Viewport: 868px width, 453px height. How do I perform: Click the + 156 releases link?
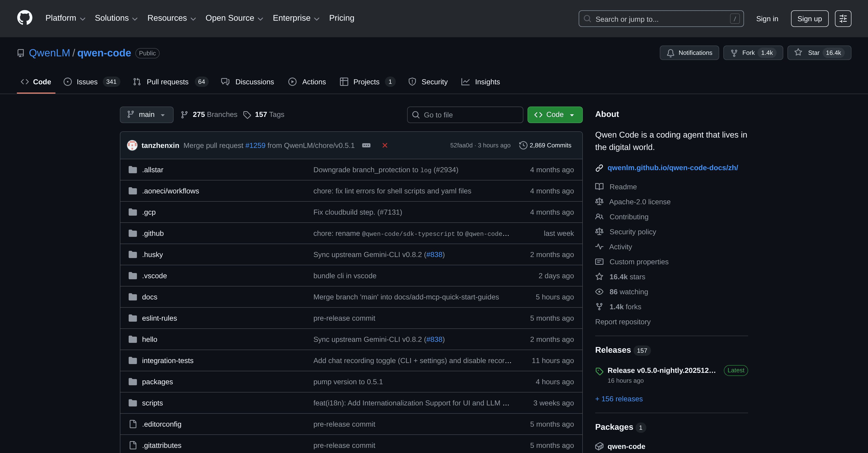[619, 398]
